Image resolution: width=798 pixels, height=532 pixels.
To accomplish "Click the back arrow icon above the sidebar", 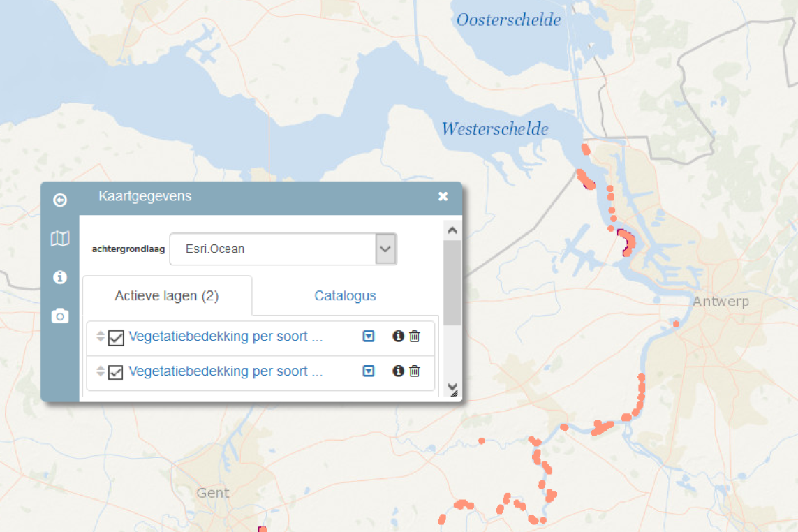I will coord(60,200).
